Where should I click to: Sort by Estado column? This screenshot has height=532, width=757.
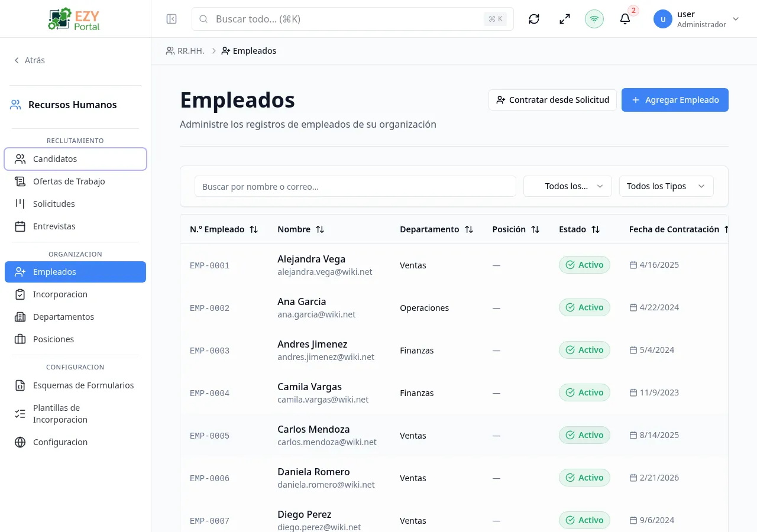[x=580, y=229]
